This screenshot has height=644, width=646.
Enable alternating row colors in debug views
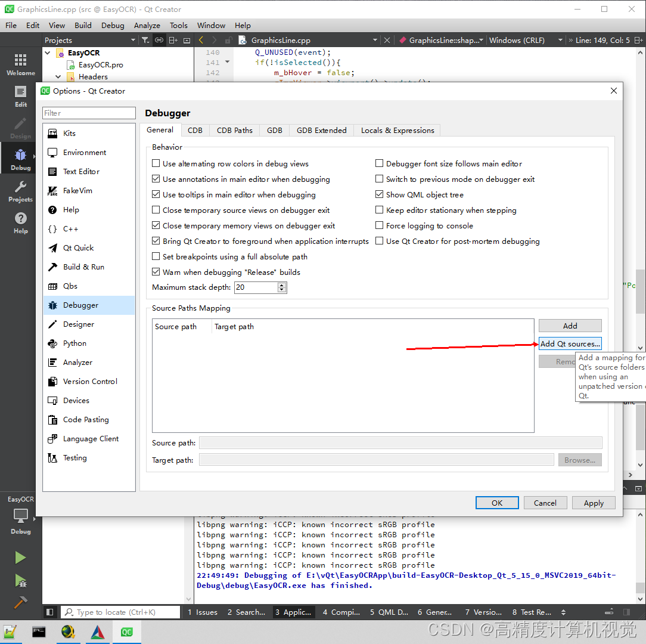pyautogui.click(x=156, y=163)
